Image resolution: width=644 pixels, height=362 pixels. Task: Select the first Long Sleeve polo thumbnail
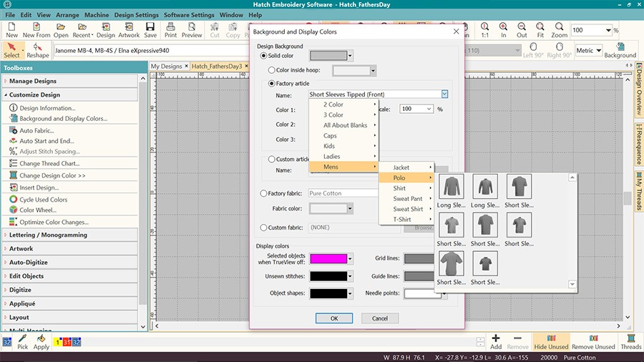[x=452, y=187]
